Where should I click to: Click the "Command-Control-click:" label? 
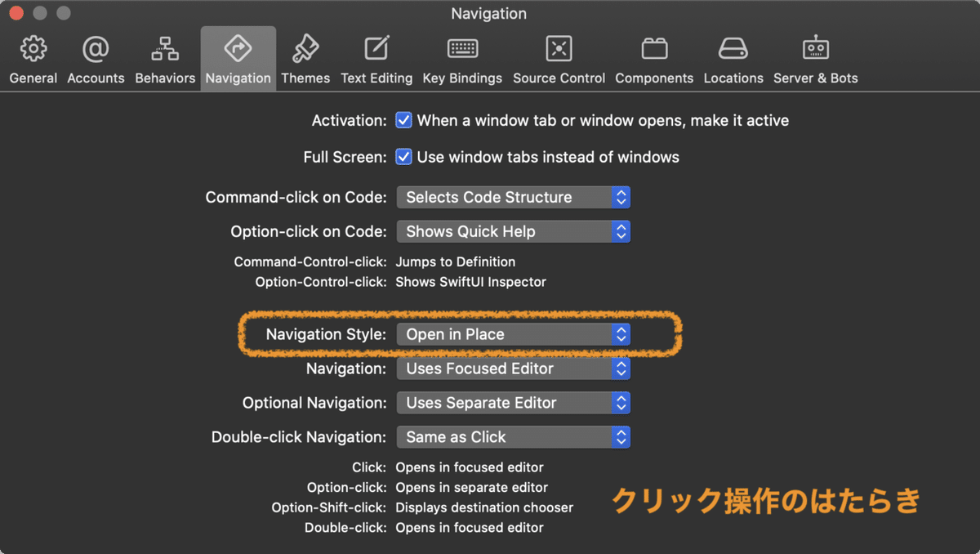click(310, 262)
